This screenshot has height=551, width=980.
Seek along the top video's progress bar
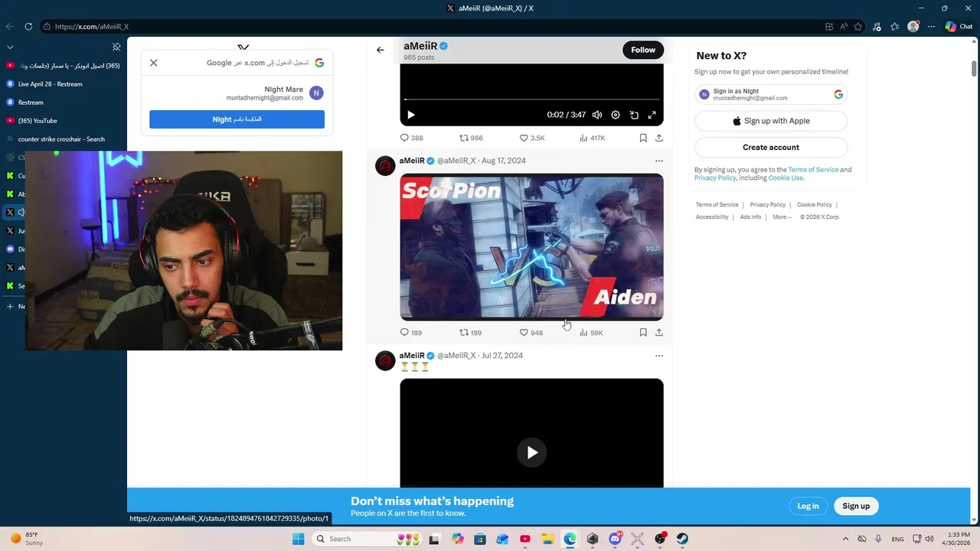click(531, 99)
